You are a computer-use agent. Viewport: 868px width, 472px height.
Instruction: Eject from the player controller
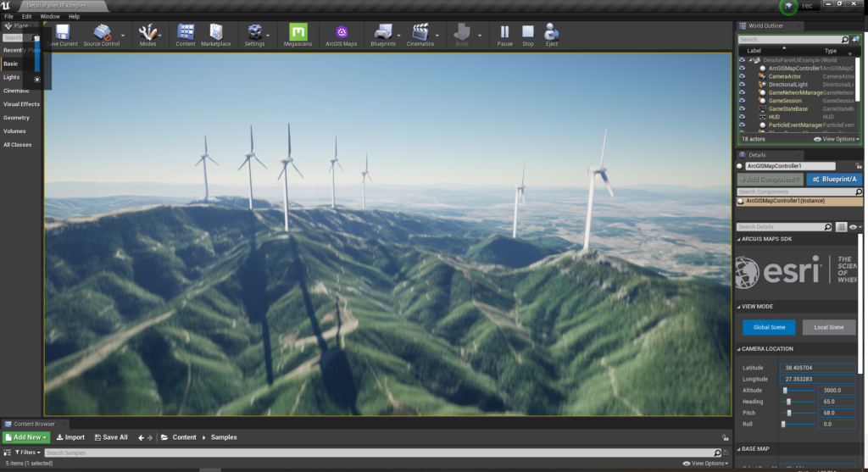(551, 35)
